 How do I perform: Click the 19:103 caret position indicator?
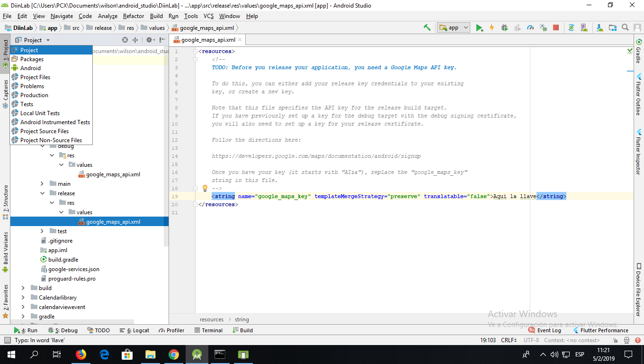(x=488, y=340)
